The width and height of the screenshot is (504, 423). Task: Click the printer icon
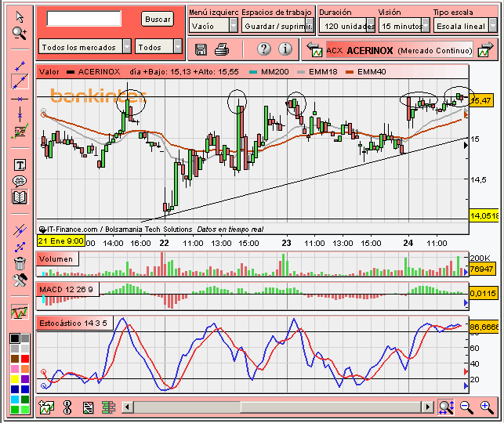click(x=222, y=50)
